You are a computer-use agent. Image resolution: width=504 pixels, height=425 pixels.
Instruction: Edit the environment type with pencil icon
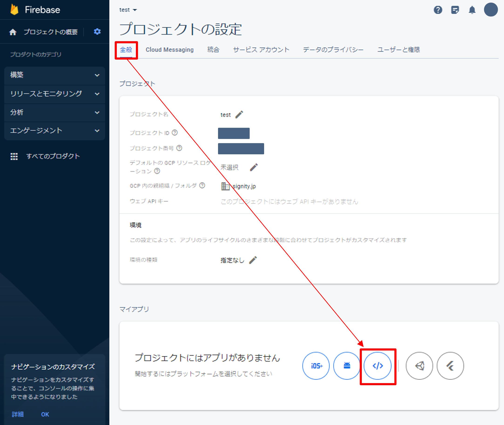(x=253, y=260)
